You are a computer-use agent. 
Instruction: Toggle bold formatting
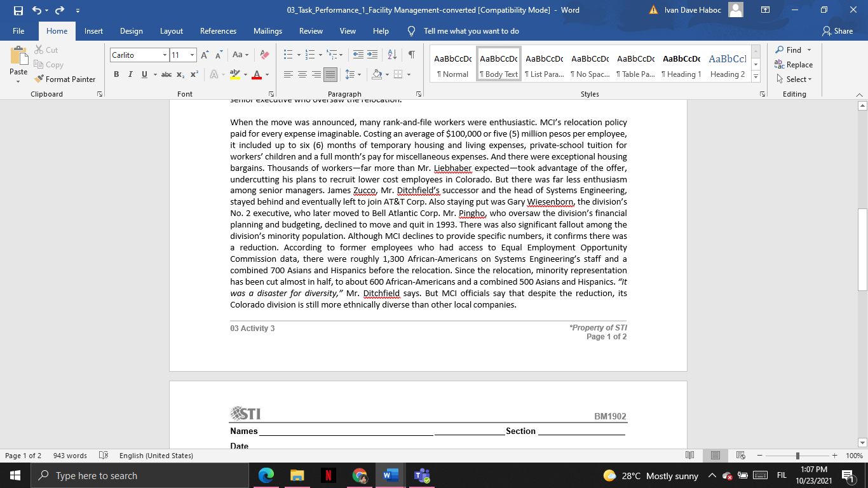point(116,74)
